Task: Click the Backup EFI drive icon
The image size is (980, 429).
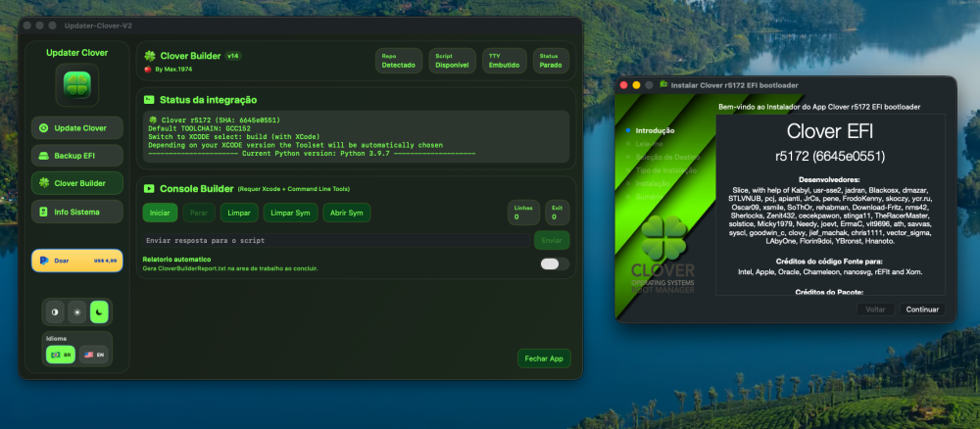Action: 44,156
